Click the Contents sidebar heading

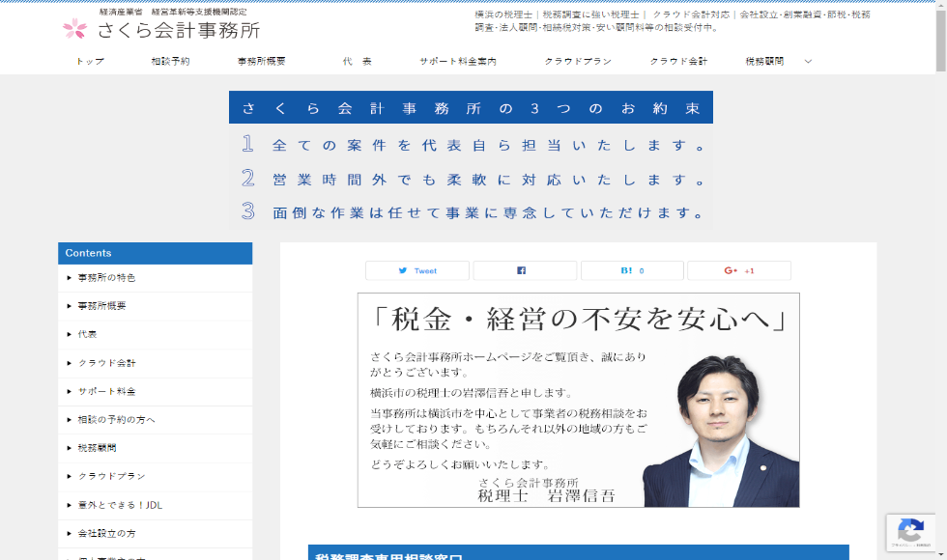[156, 253]
